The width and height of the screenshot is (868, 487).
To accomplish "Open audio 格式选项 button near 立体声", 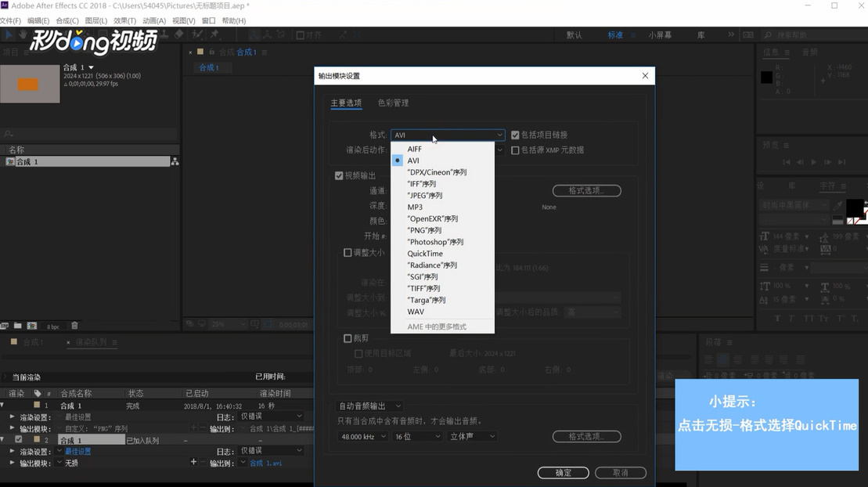I will pos(587,437).
